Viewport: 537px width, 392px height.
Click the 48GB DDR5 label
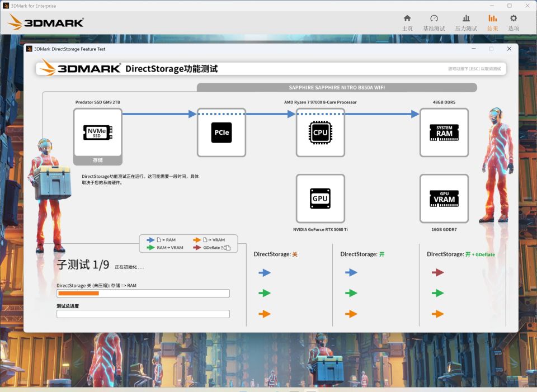(444, 102)
